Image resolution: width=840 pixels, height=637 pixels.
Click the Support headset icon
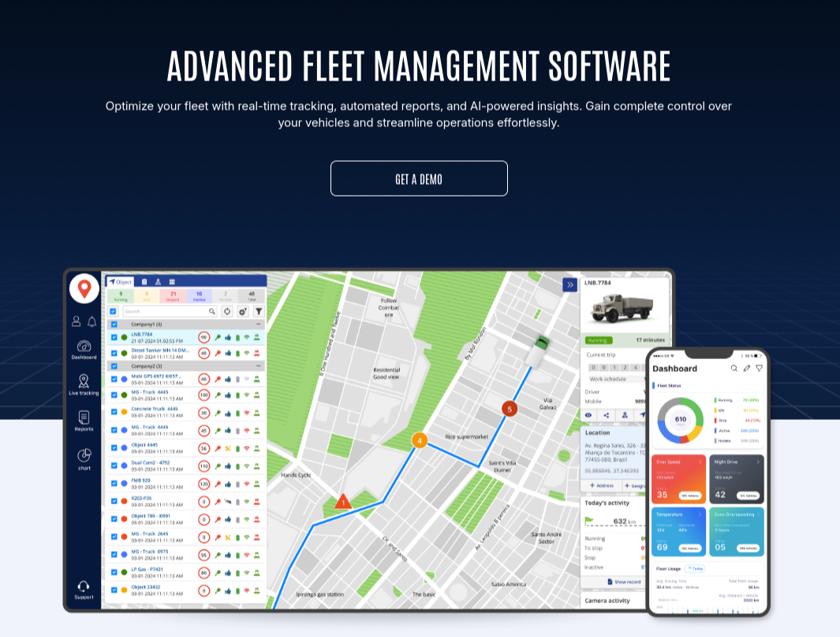pos(84,589)
